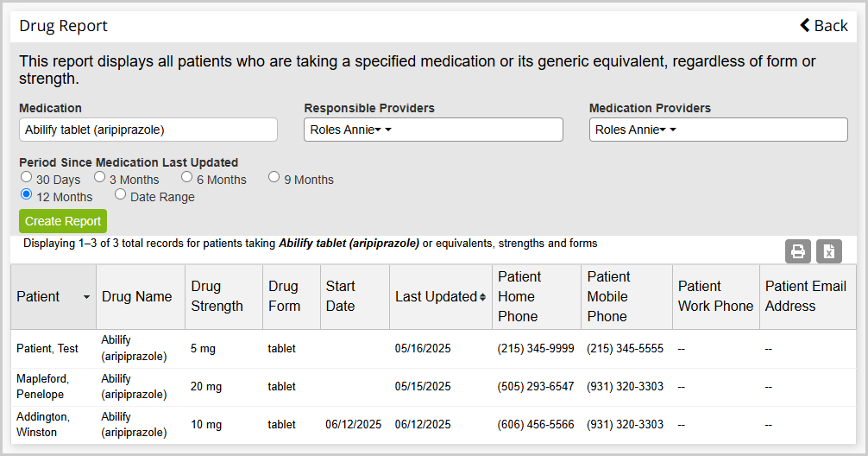This screenshot has height=456, width=868.
Task: Export report to Excel file
Action: [828, 251]
